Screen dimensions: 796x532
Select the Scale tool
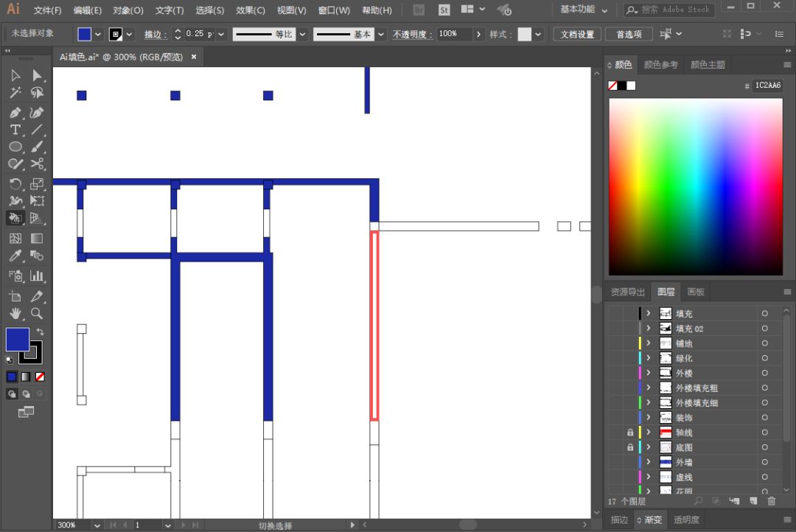37,183
